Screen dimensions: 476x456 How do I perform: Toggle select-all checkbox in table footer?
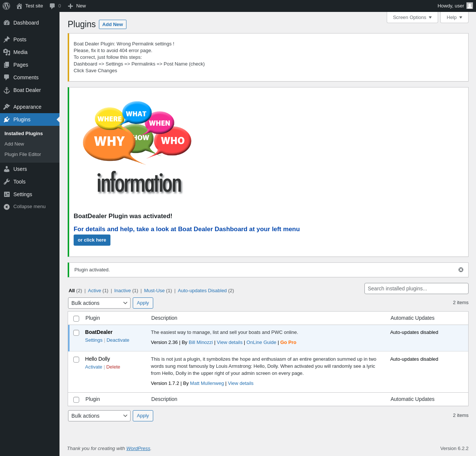76,400
